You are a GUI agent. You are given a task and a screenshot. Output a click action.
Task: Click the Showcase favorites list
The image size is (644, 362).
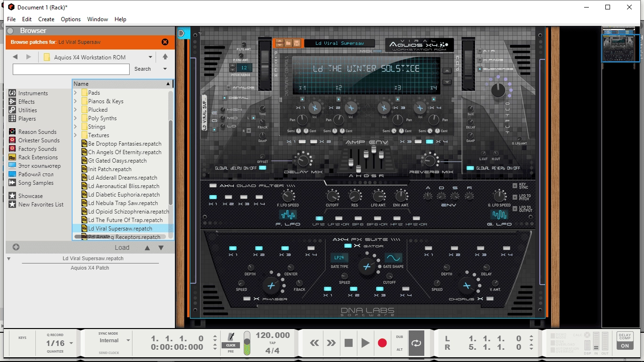(30, 196)
